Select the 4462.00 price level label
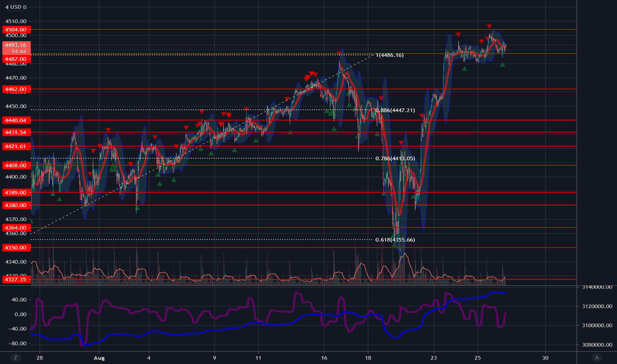The height and width of the screenshot is (364, 617). 16,89
